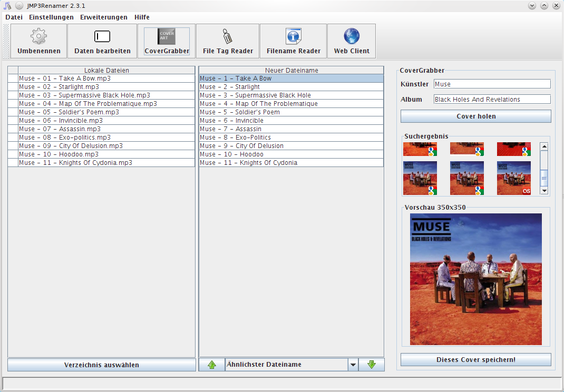Screen dimensions: 564x392
Task: Select new name Muse – 6 – Invincible
Action: tap(291, 121)
